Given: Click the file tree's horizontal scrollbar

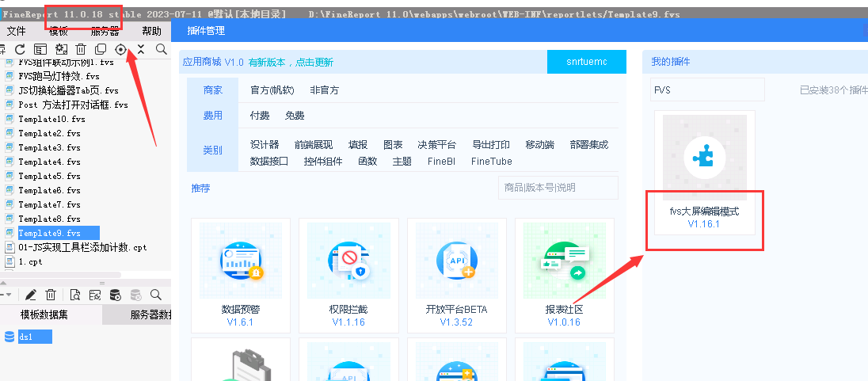Looking at the screenshot, I should pyautogui.click(x=60, y=275).
